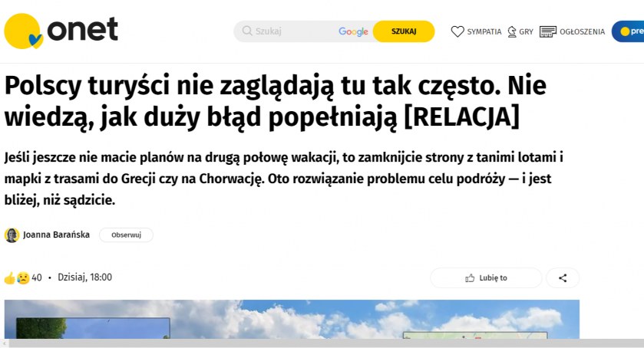
Task: Click the share icon button
Action: click(x=563, y=277)
